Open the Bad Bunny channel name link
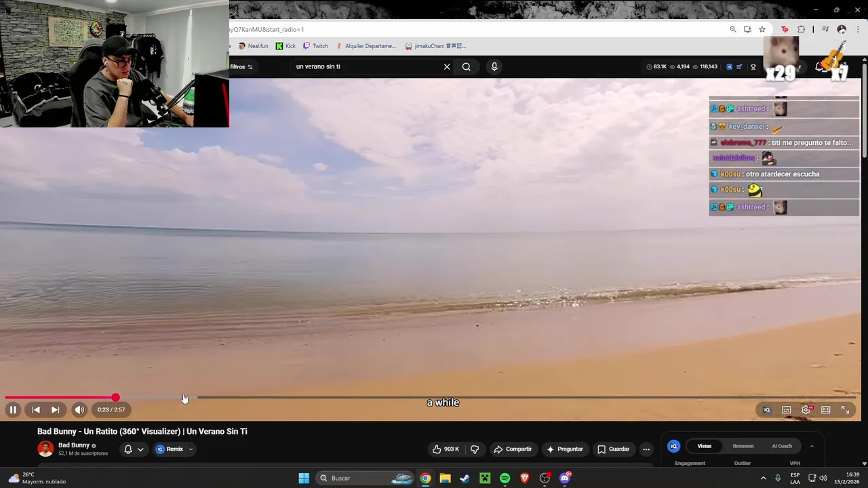The width and height of the screenshot is (868, 488). [x=74, y=445]
